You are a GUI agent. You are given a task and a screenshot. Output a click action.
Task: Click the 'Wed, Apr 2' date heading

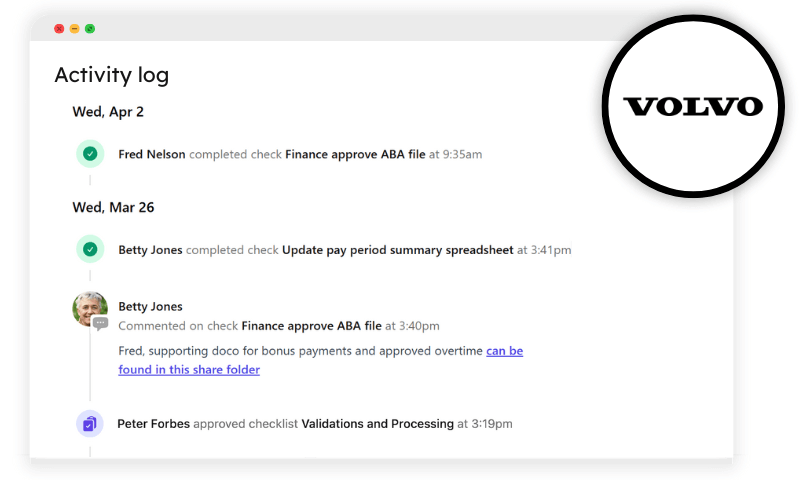(x=108, y=112)
